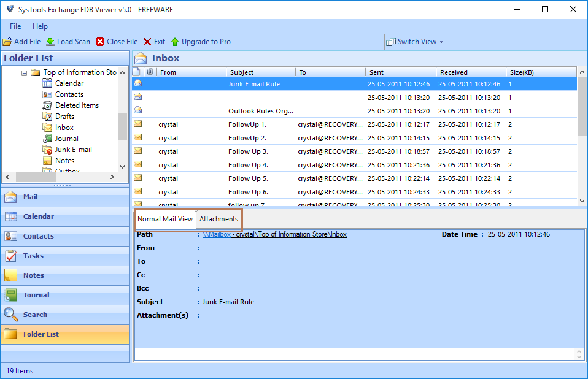Sort messages by Size(KB) column header
The image size is (588, 379).
click(x=541, y=72)
